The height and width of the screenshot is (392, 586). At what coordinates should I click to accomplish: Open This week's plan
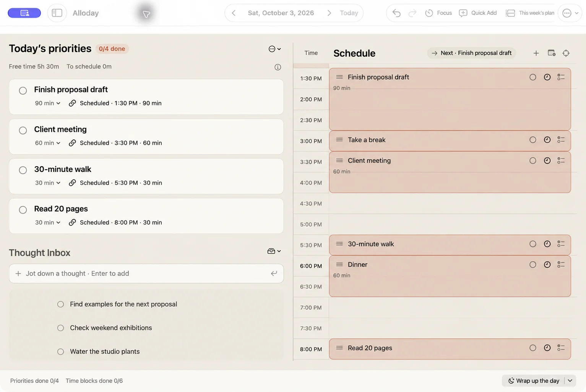pos(530,13)
